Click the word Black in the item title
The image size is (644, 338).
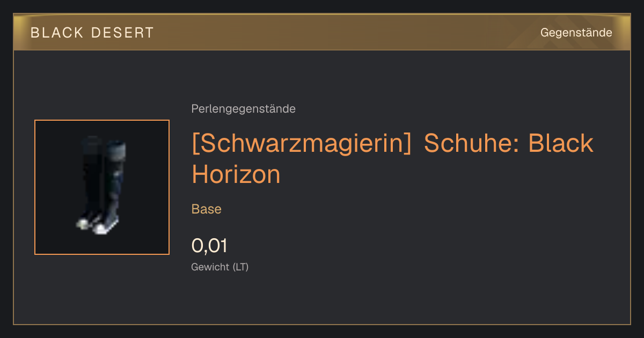561,144
